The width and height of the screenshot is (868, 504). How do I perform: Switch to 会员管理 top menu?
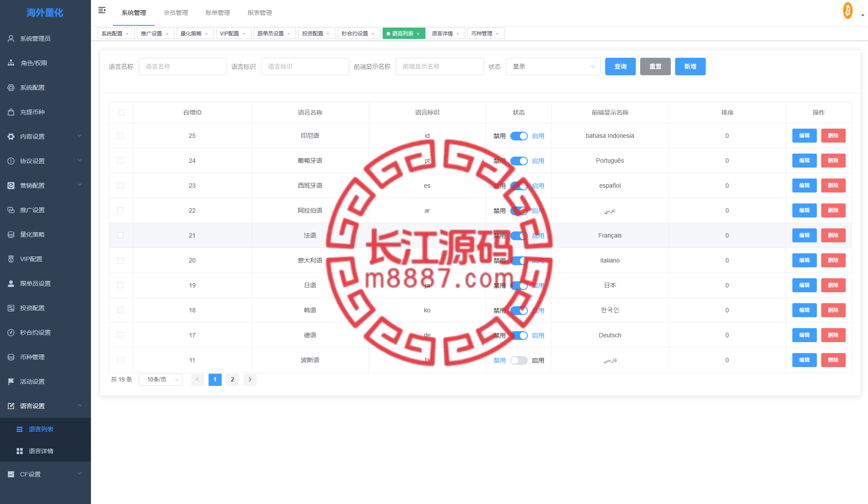pyautogui.click(x=176, y=13)
